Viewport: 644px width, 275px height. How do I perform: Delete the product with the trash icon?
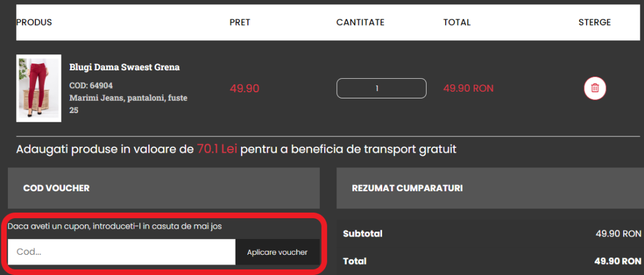point(595,88)
